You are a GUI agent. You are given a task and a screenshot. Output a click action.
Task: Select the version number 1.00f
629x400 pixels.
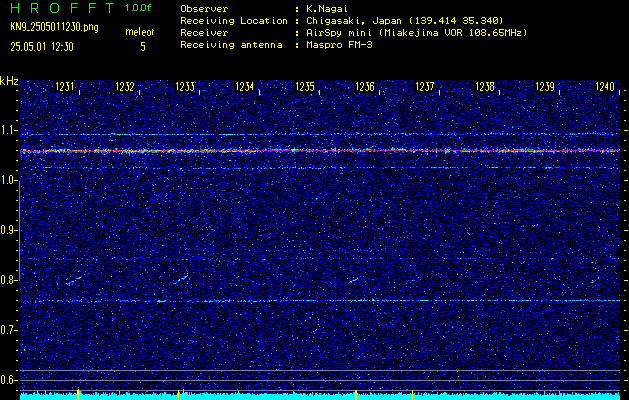pos(138,8)
